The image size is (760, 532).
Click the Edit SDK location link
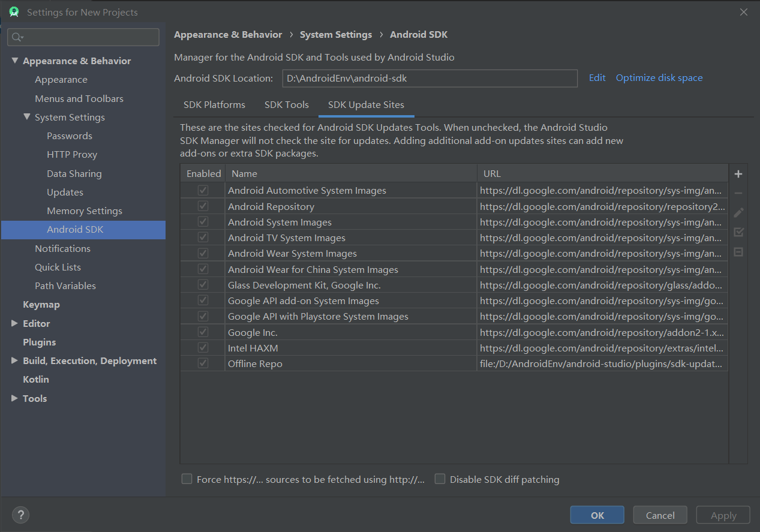pyautogui.click(x=597, y=78)
